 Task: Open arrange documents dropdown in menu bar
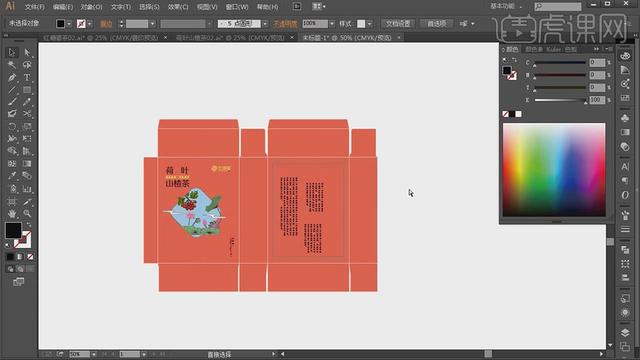(x=319, y=7)
